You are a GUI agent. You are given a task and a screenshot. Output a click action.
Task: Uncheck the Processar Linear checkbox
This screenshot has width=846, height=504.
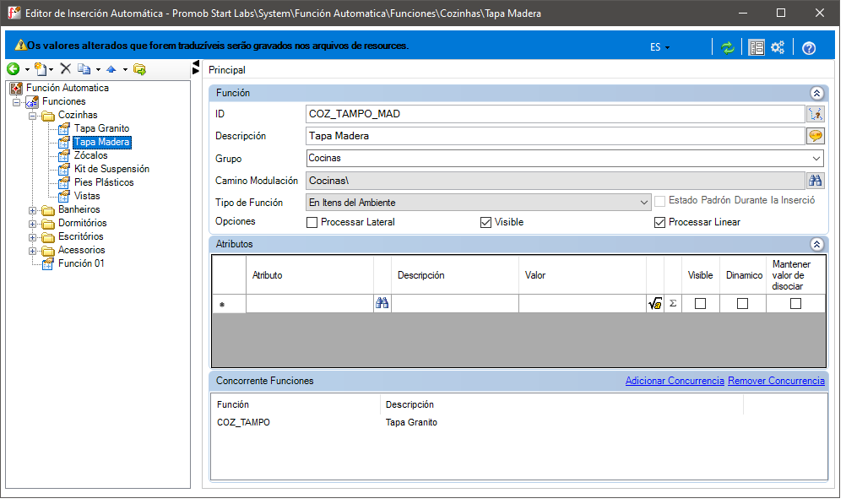pyautogui.click(x=659, y=222)
